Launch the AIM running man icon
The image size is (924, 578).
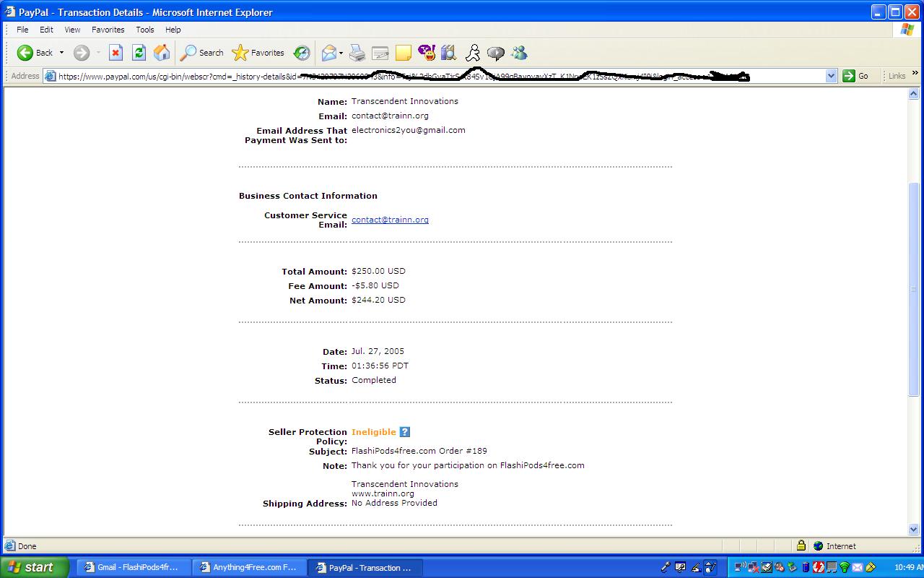tap(473, 53)
